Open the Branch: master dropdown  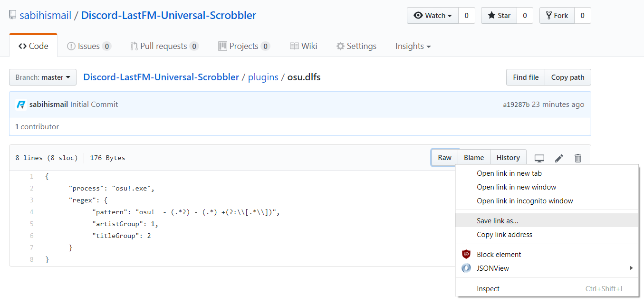pos(42,77)
